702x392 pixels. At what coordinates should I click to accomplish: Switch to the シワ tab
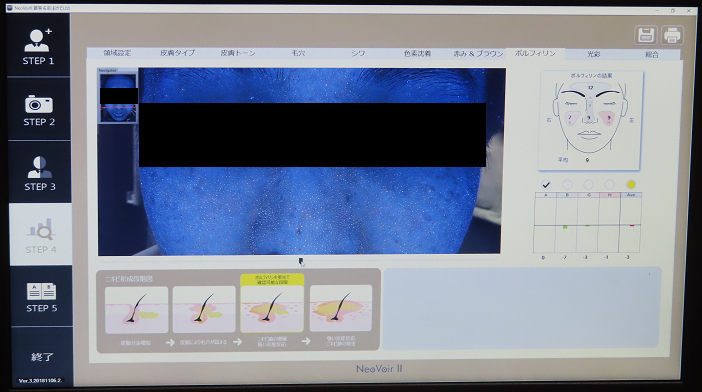click(x=358, y=53)
